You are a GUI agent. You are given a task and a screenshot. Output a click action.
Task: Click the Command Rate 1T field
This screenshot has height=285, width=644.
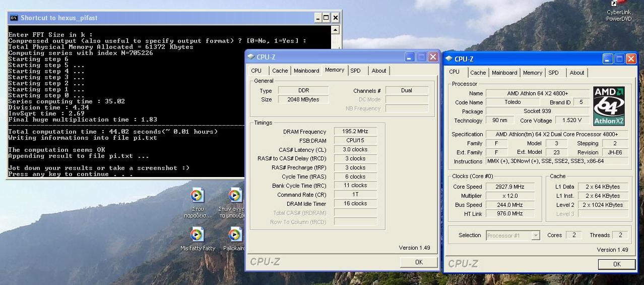coord(355,195)
